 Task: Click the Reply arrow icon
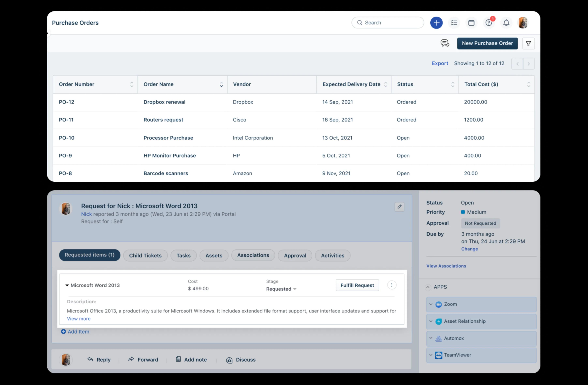tap(90, 359)
